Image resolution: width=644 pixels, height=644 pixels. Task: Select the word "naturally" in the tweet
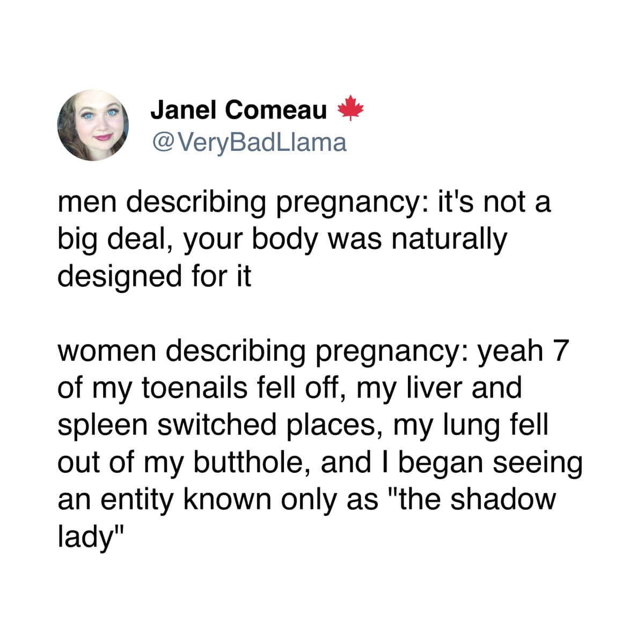[449, 239]
